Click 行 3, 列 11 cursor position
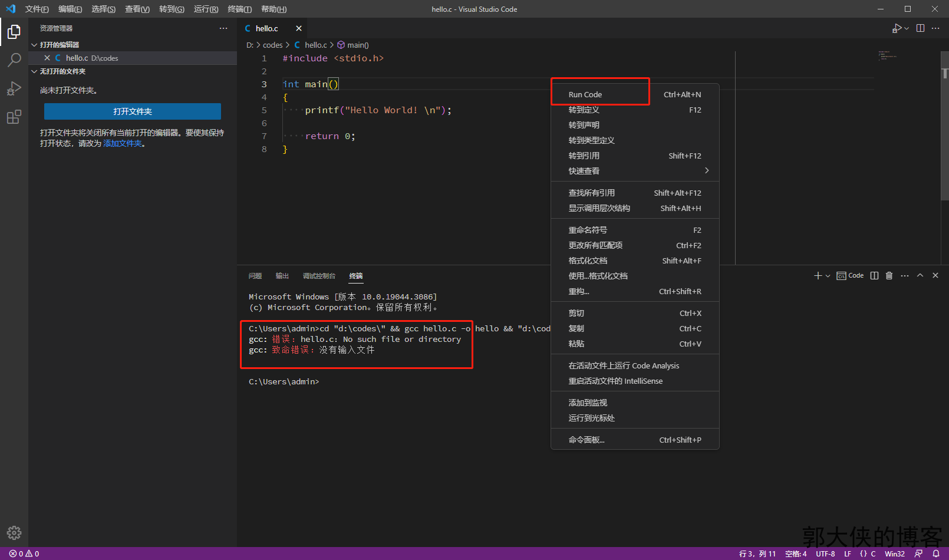 (757, 554)
